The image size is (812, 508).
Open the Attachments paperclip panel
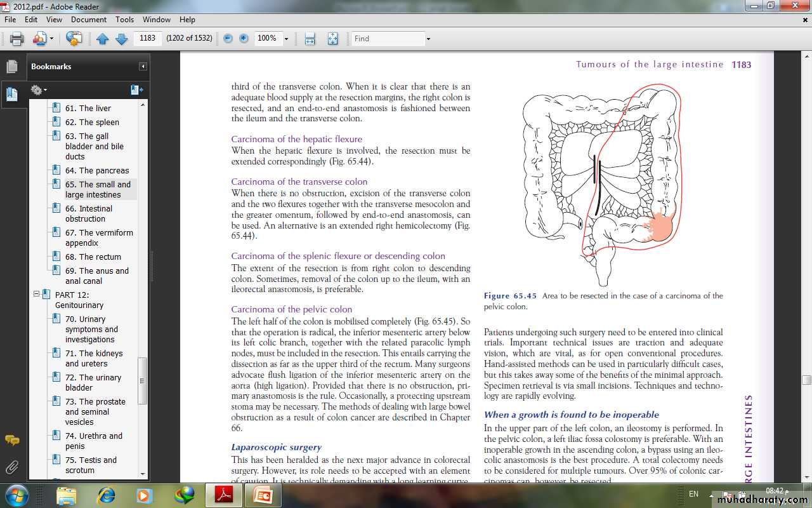click(11, 468)
